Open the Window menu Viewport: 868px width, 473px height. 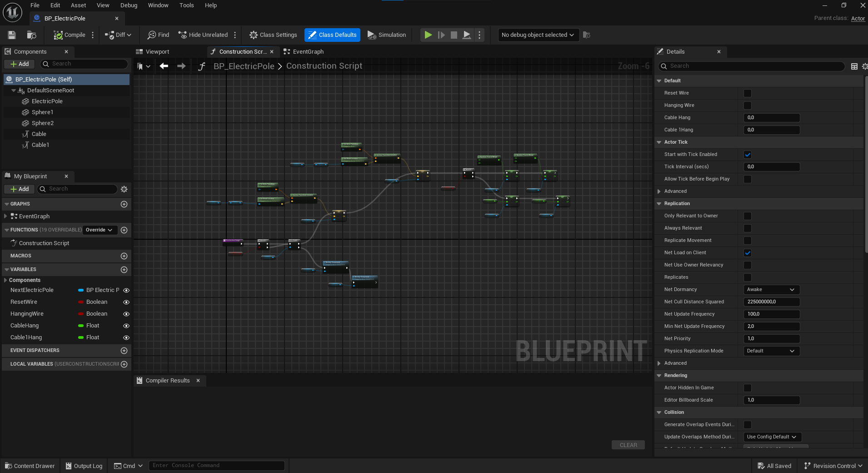pyautogui.click(x=158, y=5)
